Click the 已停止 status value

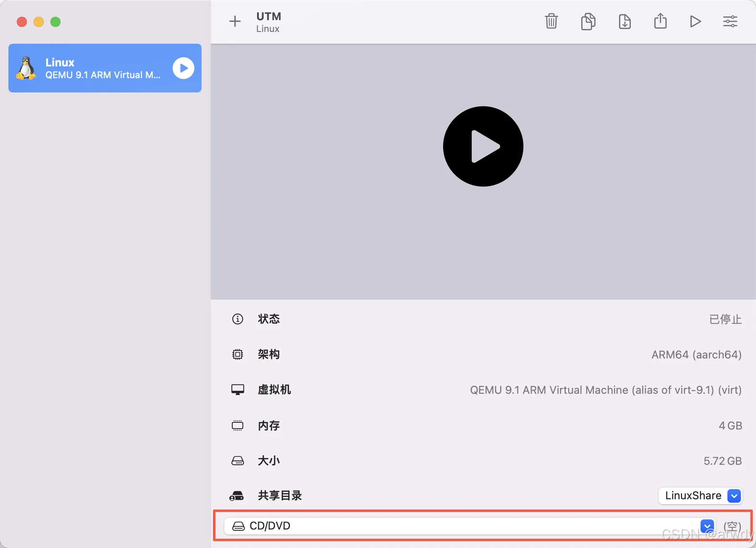pos(725,319)
